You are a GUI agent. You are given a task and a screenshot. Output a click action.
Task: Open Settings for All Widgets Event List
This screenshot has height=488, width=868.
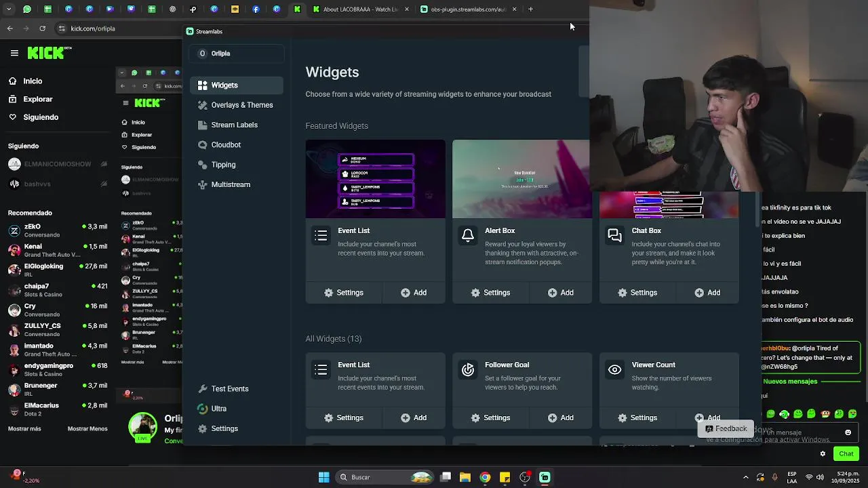point(344,418)
